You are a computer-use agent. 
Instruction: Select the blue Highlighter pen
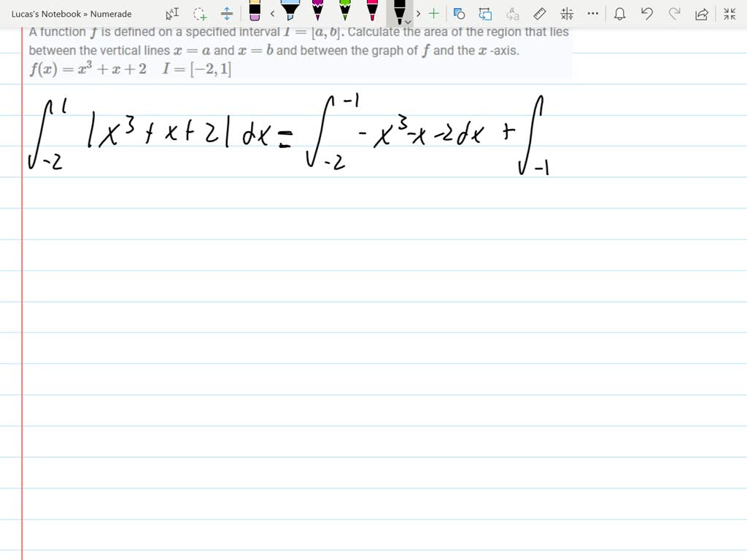tap(290, 11)
